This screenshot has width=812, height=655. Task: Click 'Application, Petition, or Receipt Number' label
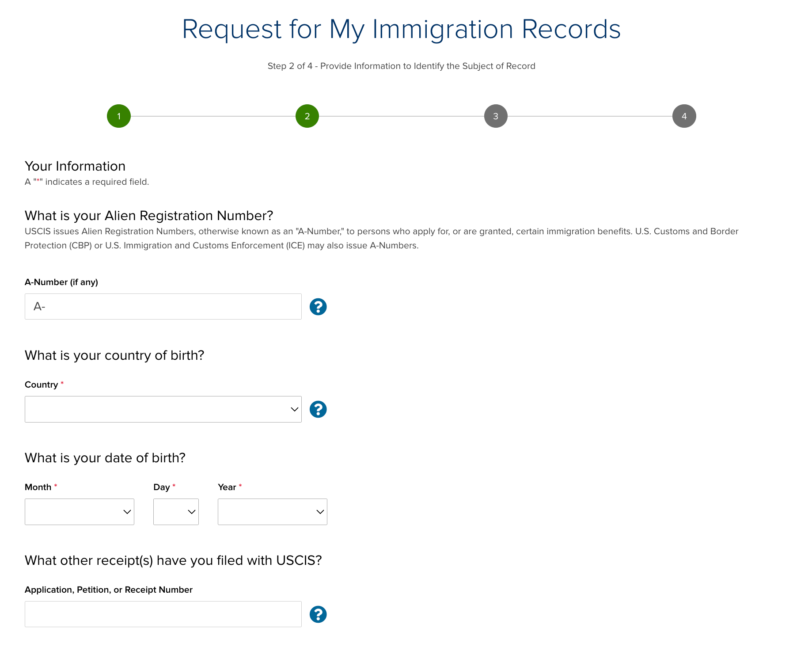coord(109,590)
